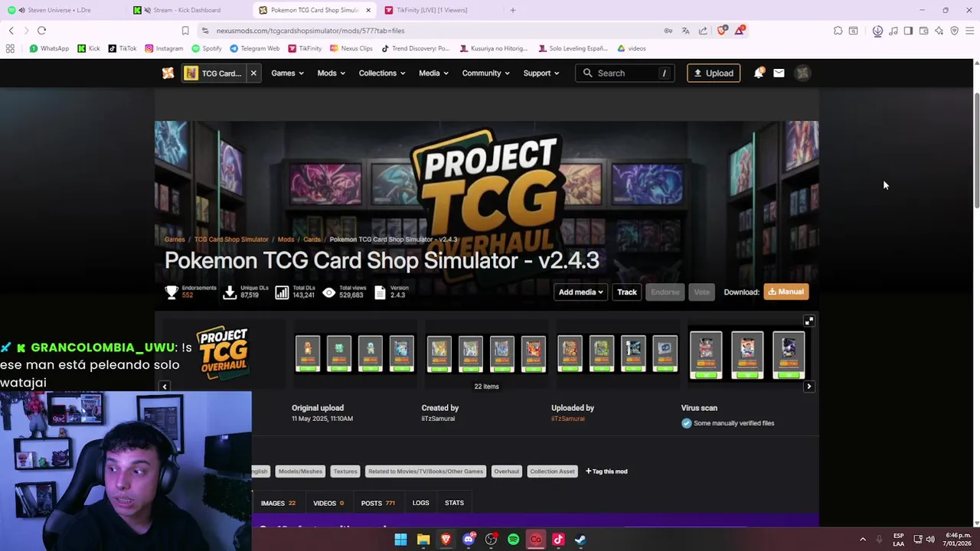Screen dimensions: 980x551
Task: Click the Brave Shields lion icon
Action: 723,31
